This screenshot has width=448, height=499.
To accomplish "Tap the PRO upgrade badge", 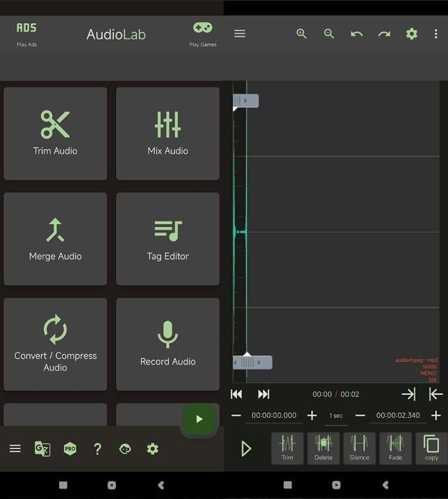I will point(70,449).
